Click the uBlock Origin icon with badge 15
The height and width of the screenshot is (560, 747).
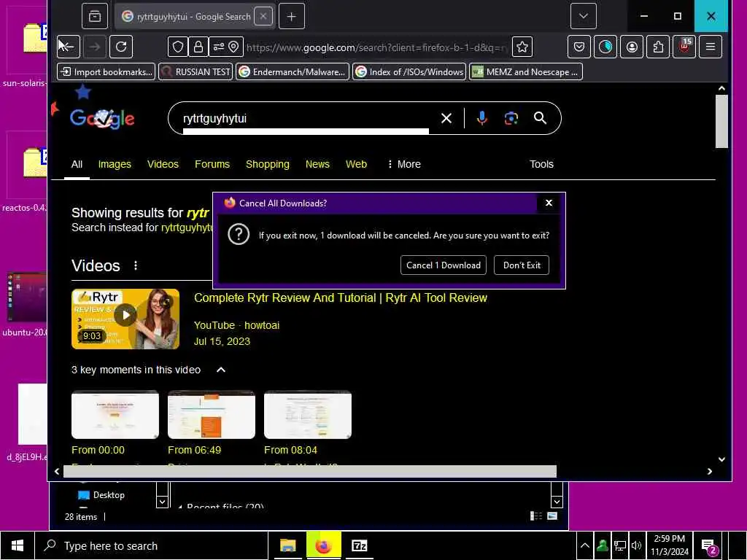pyautogui.click(x=684, y=47)
